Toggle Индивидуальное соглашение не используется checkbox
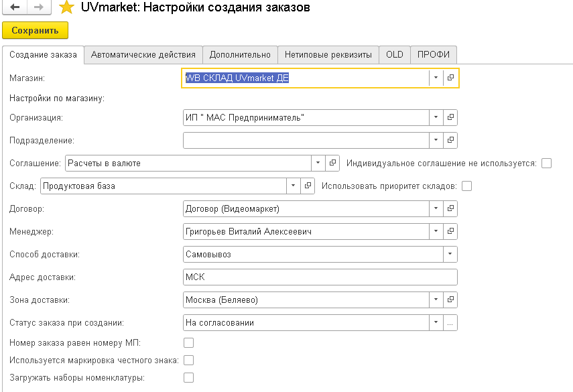Screen dimensions: 573x392 click(x=546, y=164)
